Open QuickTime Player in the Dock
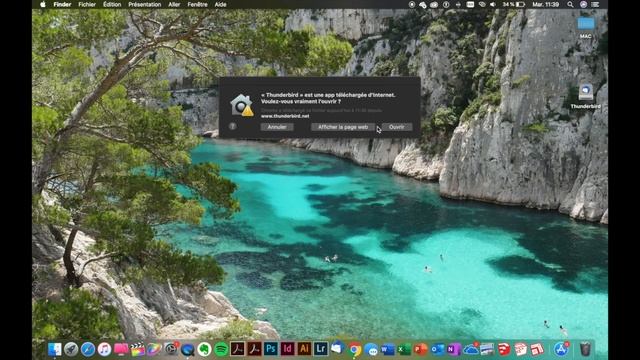Viewport: 640px width, 360px height. tap(187, 349)
